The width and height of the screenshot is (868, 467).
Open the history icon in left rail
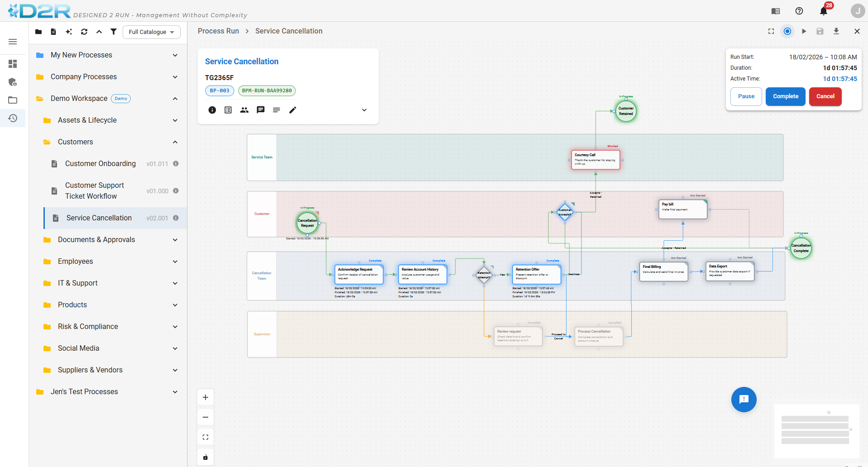pyautogui.click(x=13, y=118)
